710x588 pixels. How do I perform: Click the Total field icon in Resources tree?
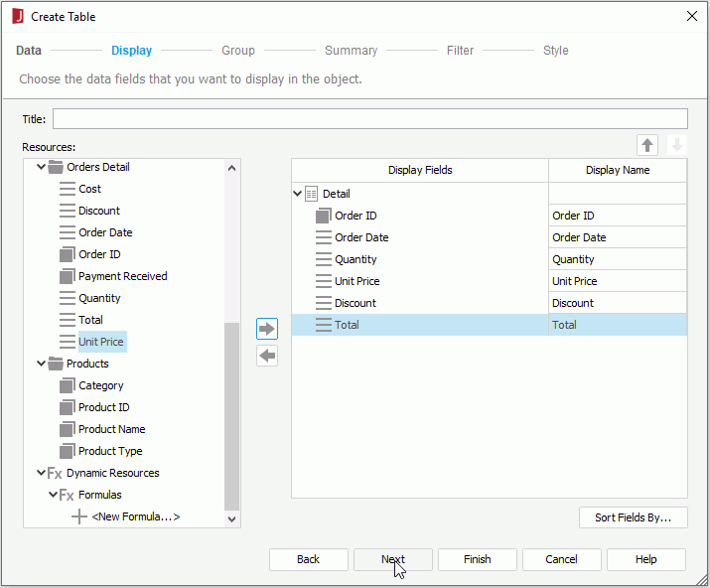pyautogui.click(x=68, y=320)
